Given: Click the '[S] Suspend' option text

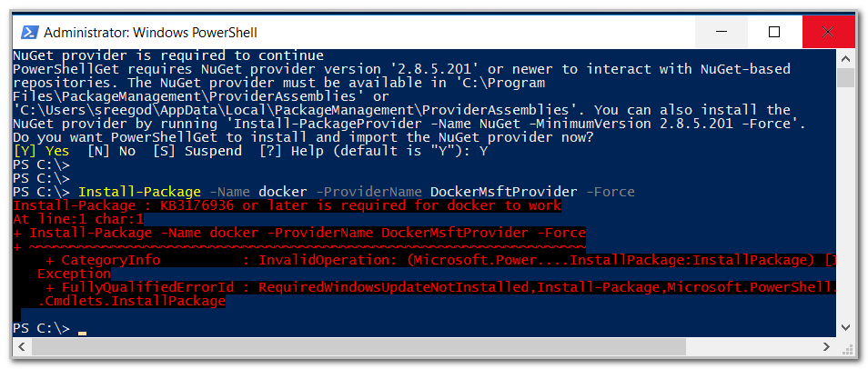Looking at the screenshot, I should click(194, 151).
